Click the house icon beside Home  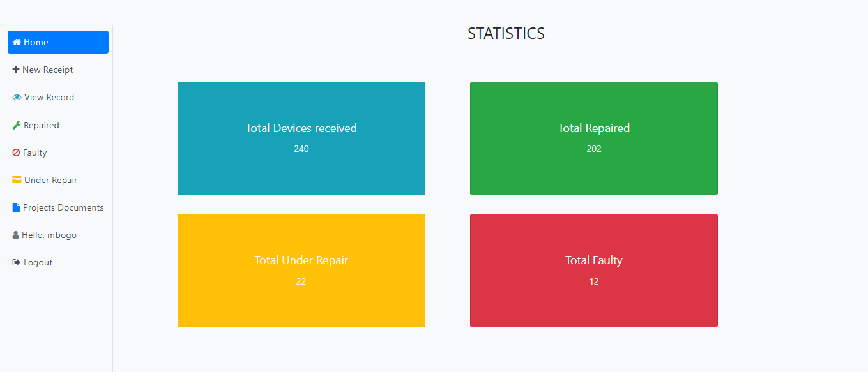click(17, 43)
